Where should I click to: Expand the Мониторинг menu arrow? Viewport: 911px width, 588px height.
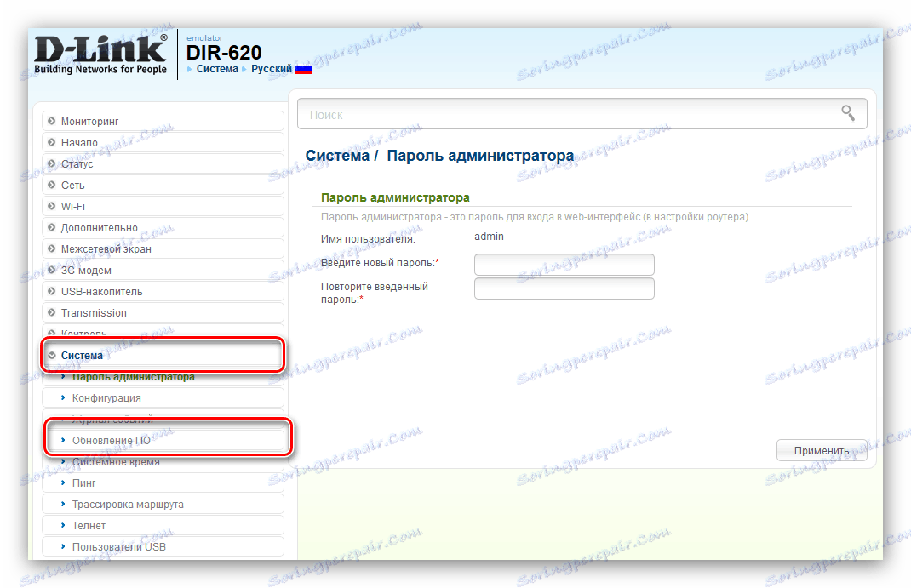[x=52, y=121]
